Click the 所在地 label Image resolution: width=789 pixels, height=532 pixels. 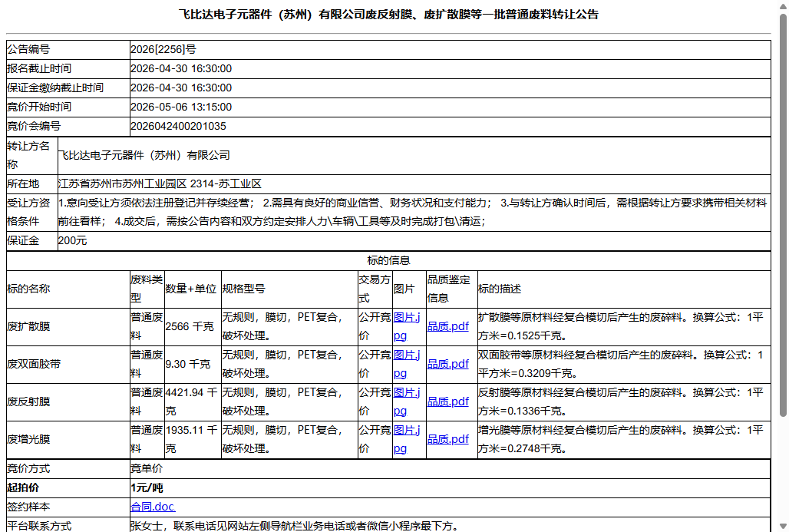point(23,183)
